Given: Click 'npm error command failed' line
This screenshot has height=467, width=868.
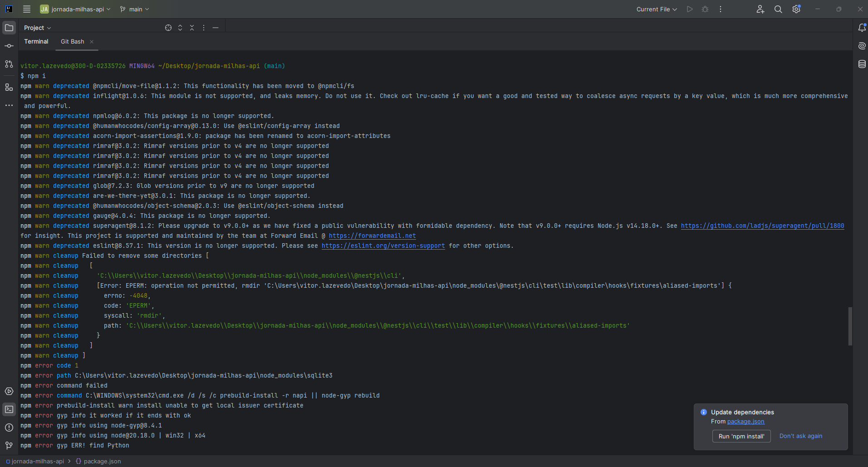Looking at the screenshot, I should (64, 385).
